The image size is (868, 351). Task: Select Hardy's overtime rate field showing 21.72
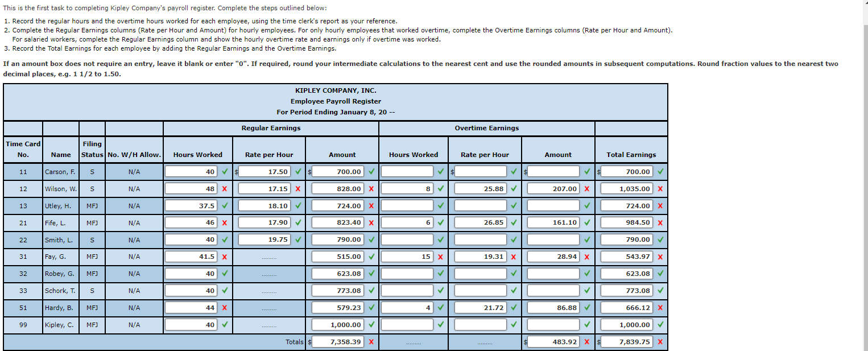[x=480, y=308]
